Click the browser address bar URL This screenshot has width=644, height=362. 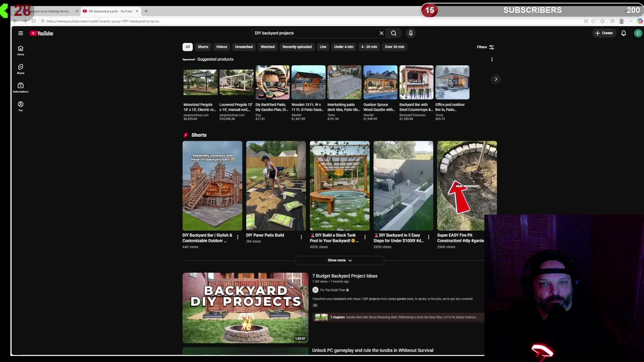click(x=103, y=21)
